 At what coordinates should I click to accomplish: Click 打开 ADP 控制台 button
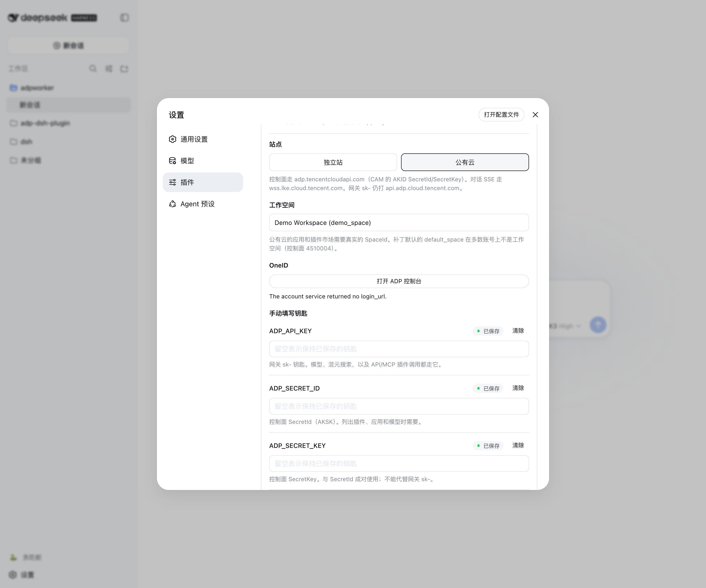(399, 281)
